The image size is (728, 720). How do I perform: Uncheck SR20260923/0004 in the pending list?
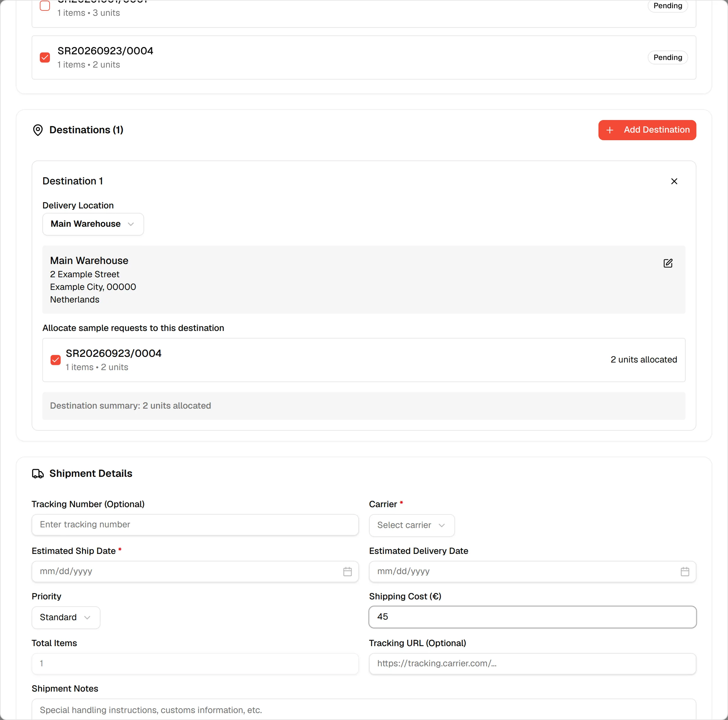click(45, 57)
